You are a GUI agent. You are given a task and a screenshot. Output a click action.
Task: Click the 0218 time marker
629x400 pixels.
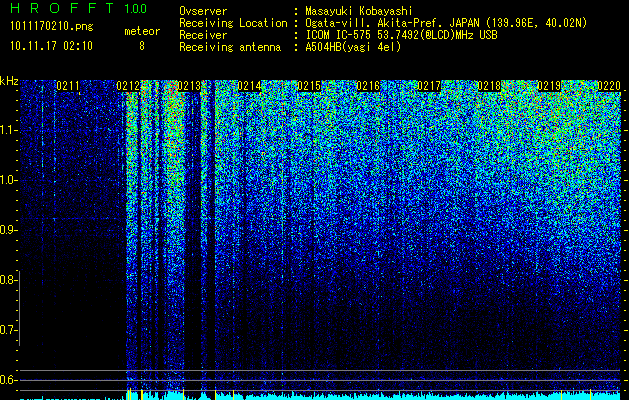(x=489, y=86)
